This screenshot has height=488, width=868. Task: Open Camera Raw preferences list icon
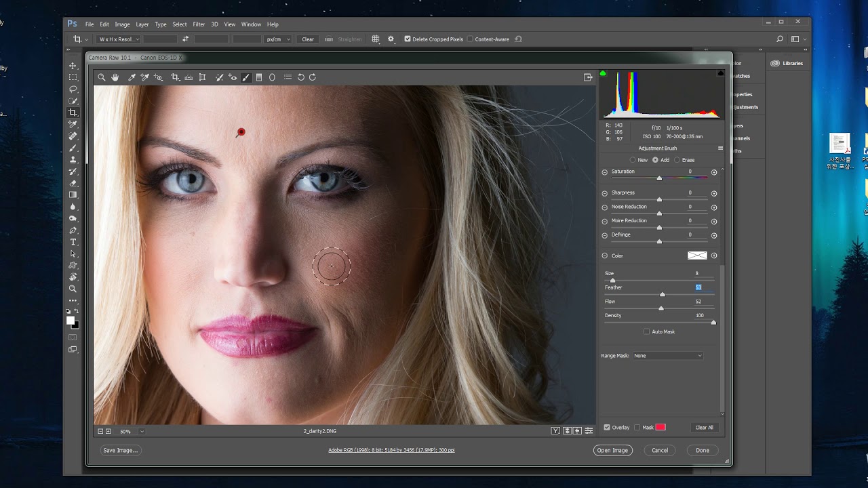pyautogui.click(x=288, y=77)
